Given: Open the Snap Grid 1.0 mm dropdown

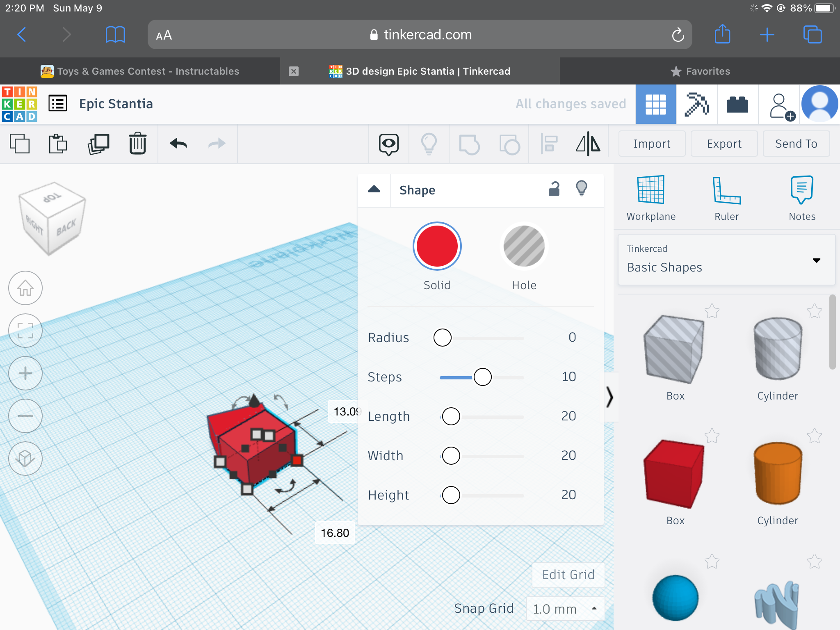Looking at the screenshot, I should 565,609.
